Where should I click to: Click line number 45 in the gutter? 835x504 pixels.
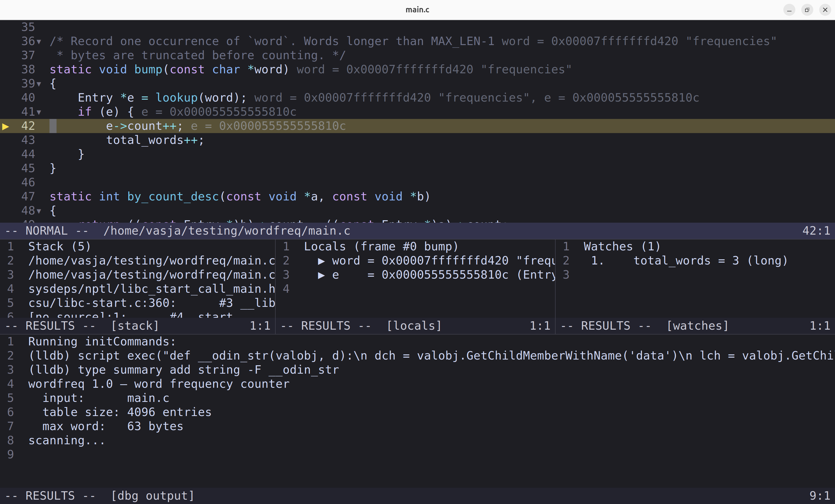click(x=28, y=169)
